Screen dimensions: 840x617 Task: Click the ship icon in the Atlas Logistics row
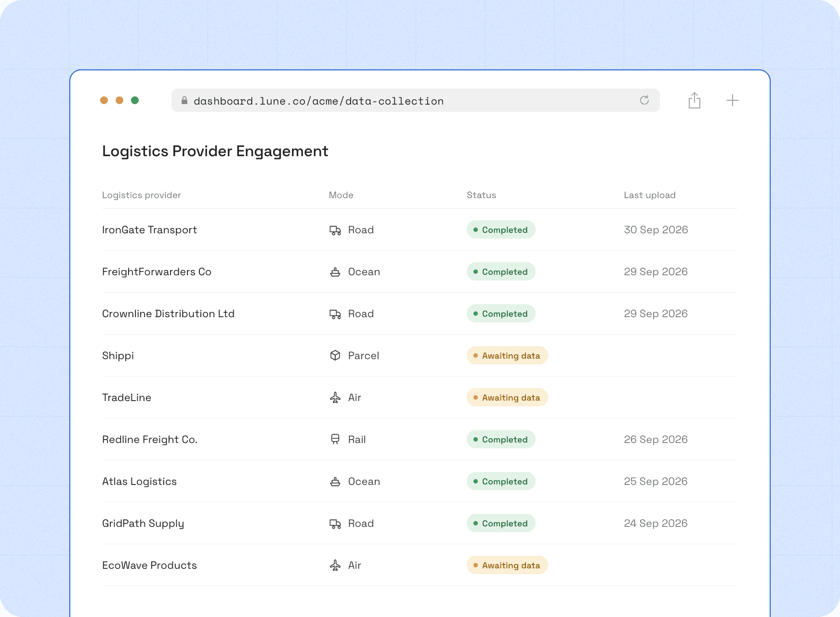335,482
